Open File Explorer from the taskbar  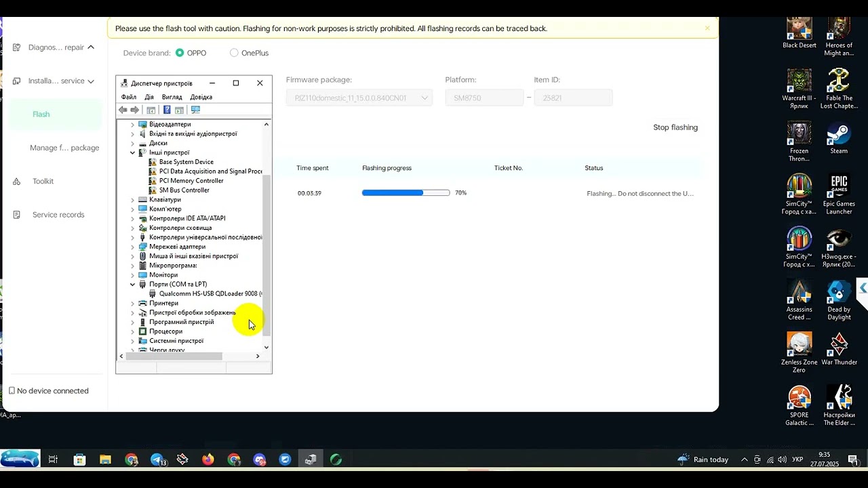(105, 460)
